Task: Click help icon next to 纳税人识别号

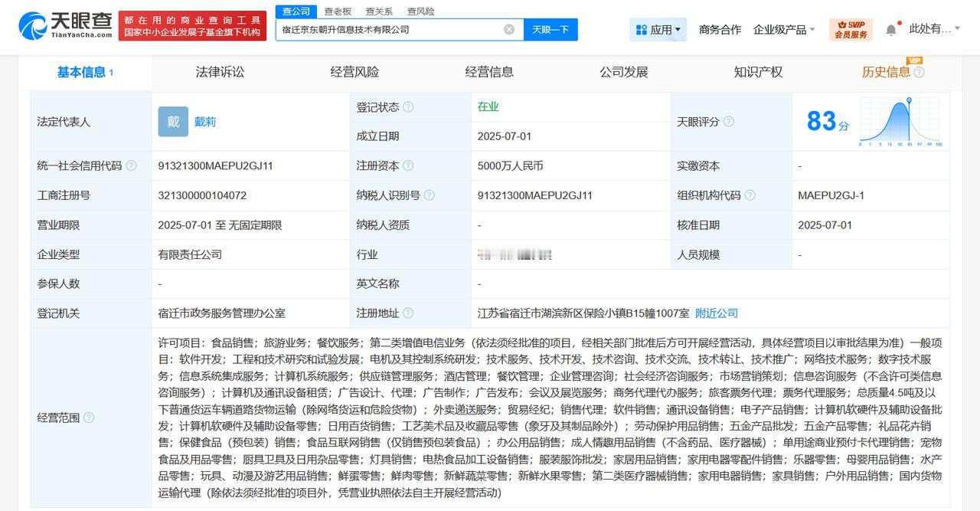Action: tap(430, 195)
